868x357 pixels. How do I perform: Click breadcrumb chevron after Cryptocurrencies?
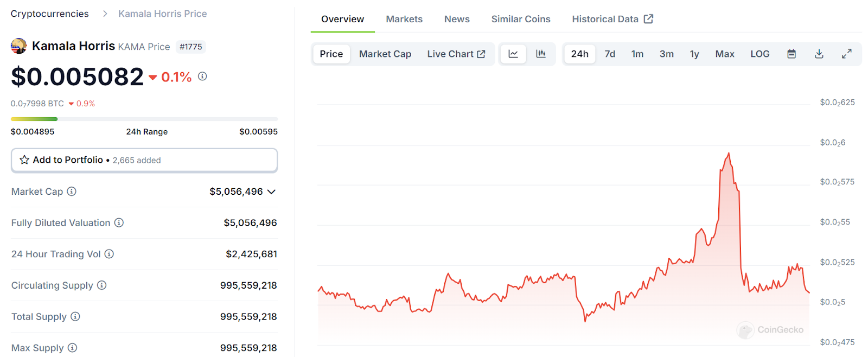105,14
